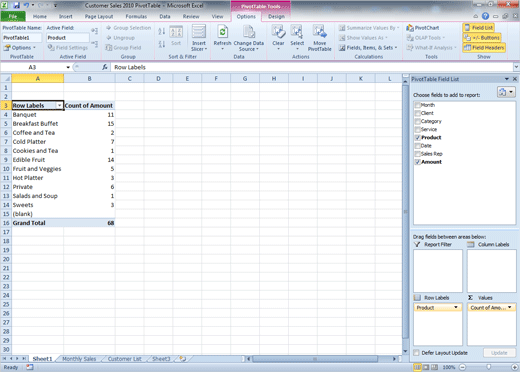520x372 pixels.
Task: Open Excel Help question mark icon
Action: pos(485,16)
